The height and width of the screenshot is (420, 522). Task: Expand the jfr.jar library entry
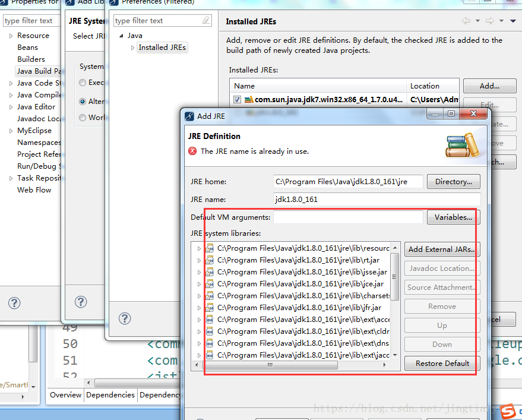pos(199,308)
